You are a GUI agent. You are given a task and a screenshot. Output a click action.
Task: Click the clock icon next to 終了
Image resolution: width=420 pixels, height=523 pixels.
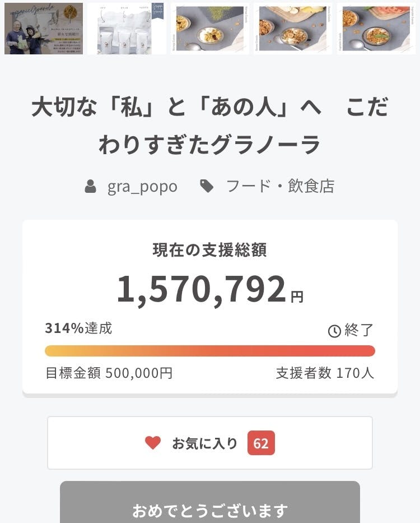click(x=334, y=331)
